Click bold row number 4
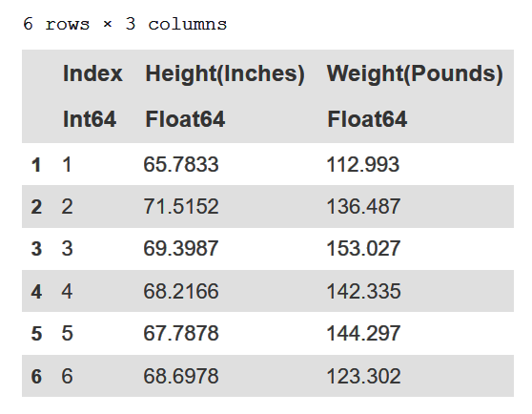This screenshot has width=532, height=414. (x=36, y=292)
